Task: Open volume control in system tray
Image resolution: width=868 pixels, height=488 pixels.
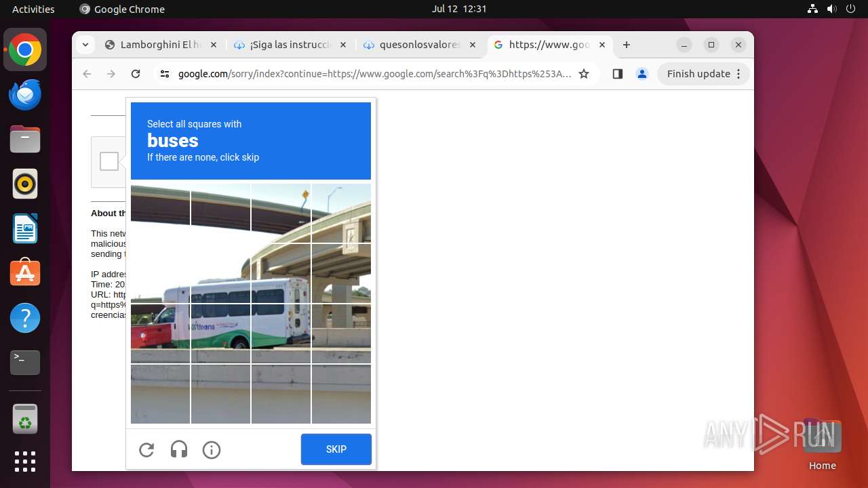Action: tap(831, 9)
